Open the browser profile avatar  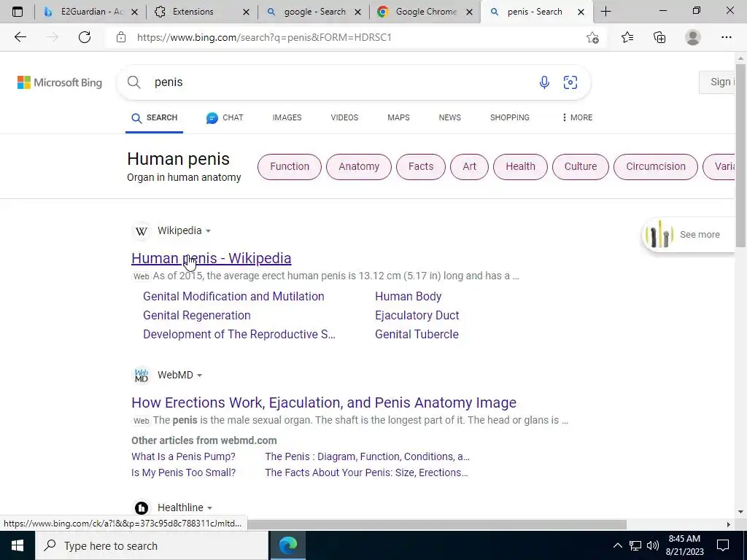point(693,37)
